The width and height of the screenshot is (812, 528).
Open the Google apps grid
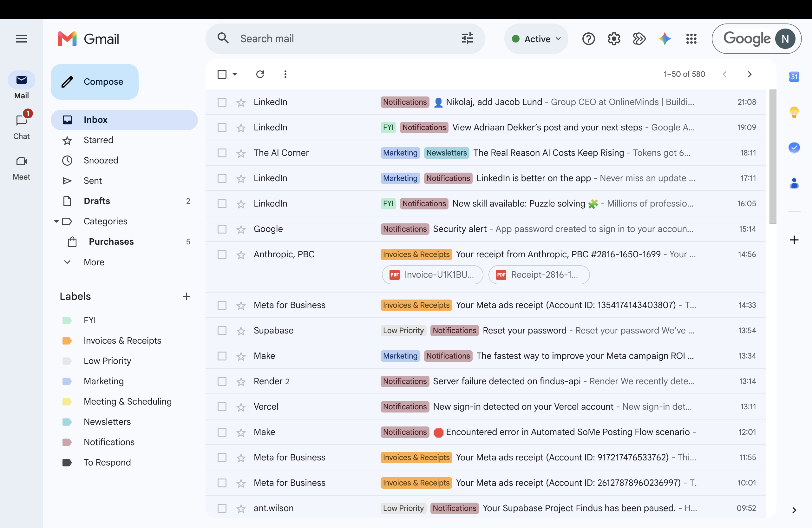(x=691, y=39)
